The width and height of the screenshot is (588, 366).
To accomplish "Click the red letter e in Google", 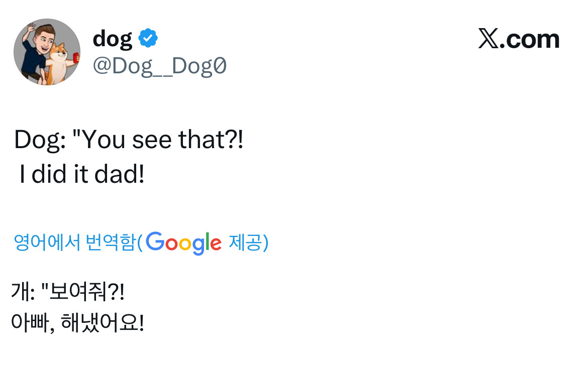I will pos(216,243).
